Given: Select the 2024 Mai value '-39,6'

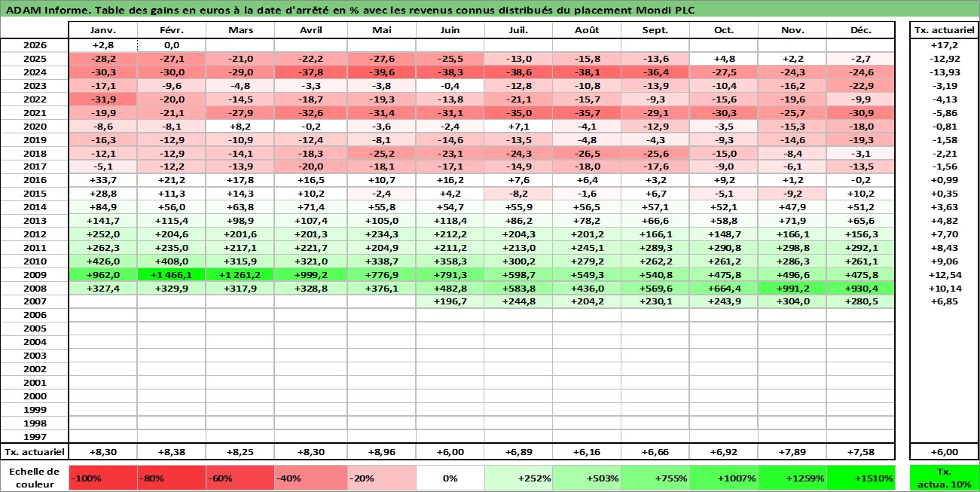Looking at the screenshot, I should click(x=381, y=72).
